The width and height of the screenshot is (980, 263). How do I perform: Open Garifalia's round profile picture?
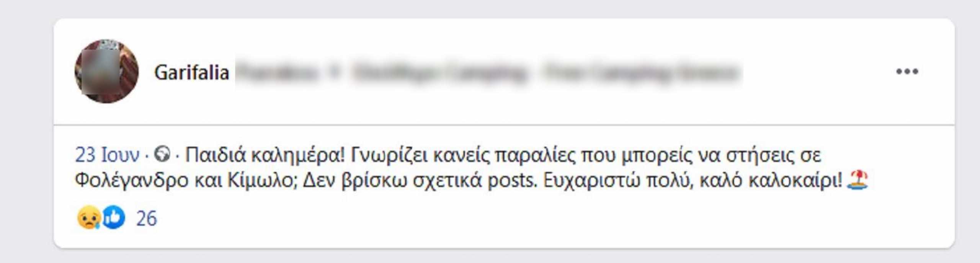pos(106,71)
